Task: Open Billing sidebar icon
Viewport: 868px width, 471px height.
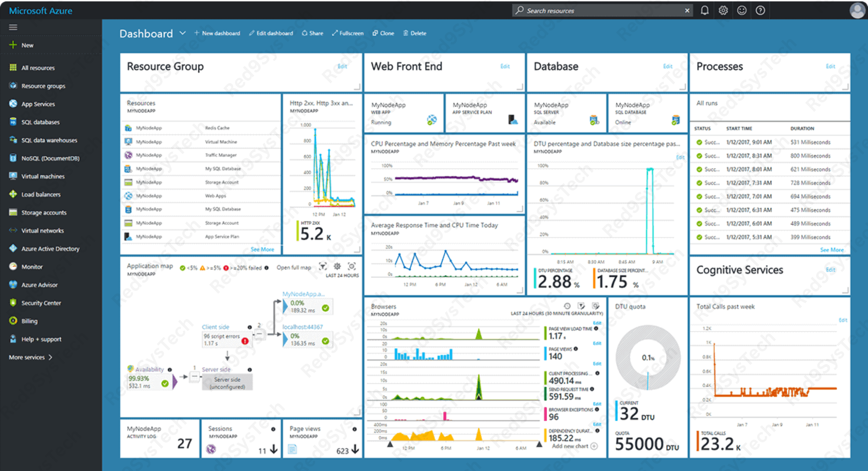Action: click(x=13, y=321)
